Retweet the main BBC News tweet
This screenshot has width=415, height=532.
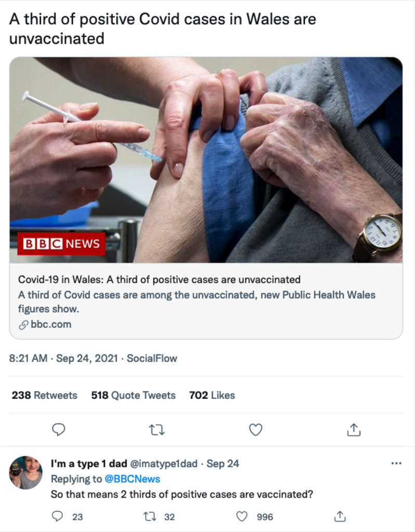[x=156, y=430]
